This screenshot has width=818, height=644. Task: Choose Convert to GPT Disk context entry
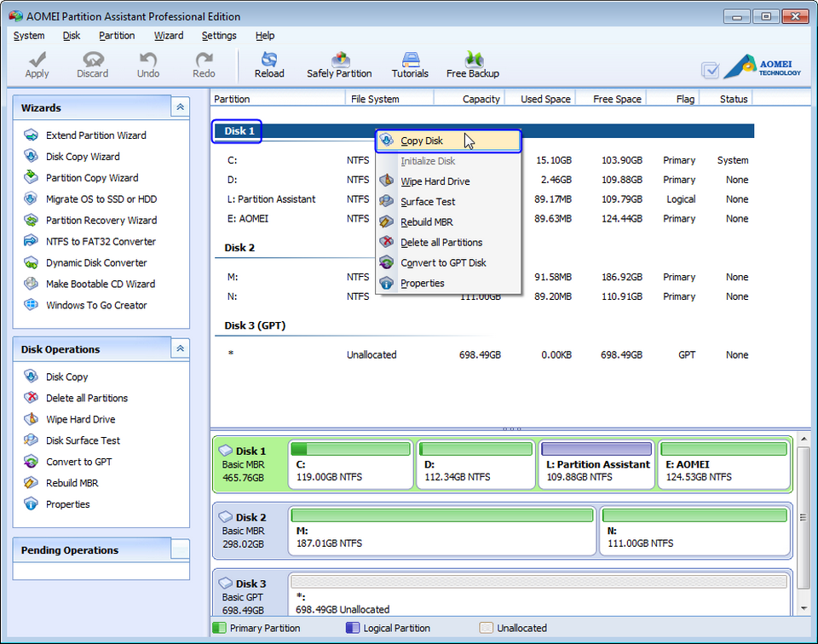[449, 263]
